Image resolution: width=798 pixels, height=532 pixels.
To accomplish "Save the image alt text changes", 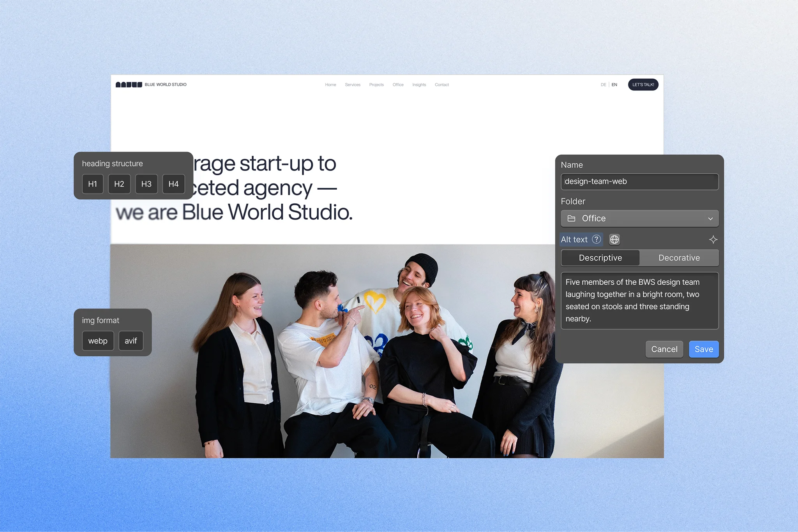I will click(704, 349).
